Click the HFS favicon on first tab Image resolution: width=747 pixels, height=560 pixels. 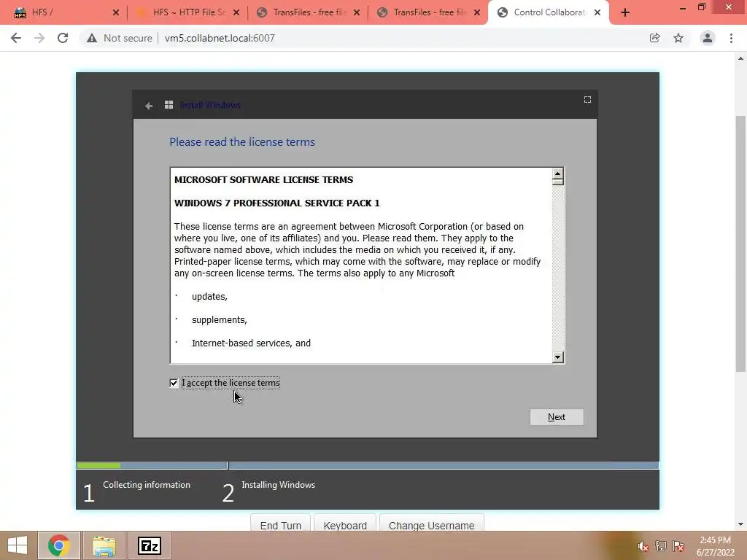(20, 12)
